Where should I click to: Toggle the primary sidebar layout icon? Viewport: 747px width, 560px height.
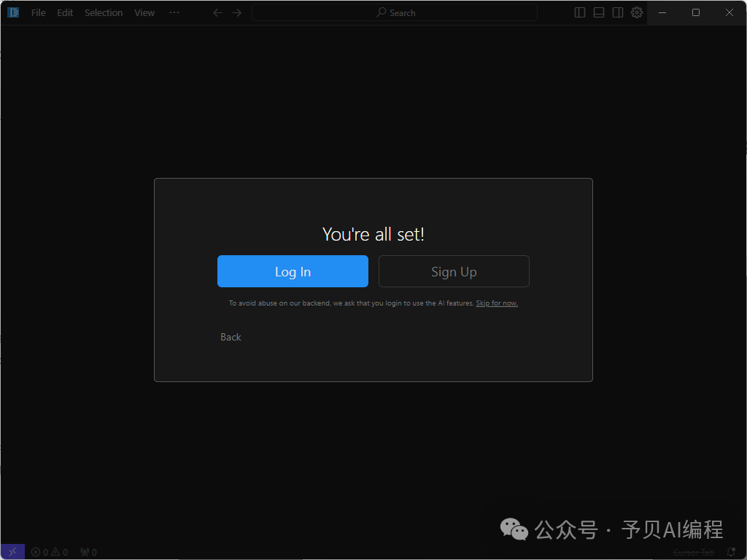pos(580,13)
